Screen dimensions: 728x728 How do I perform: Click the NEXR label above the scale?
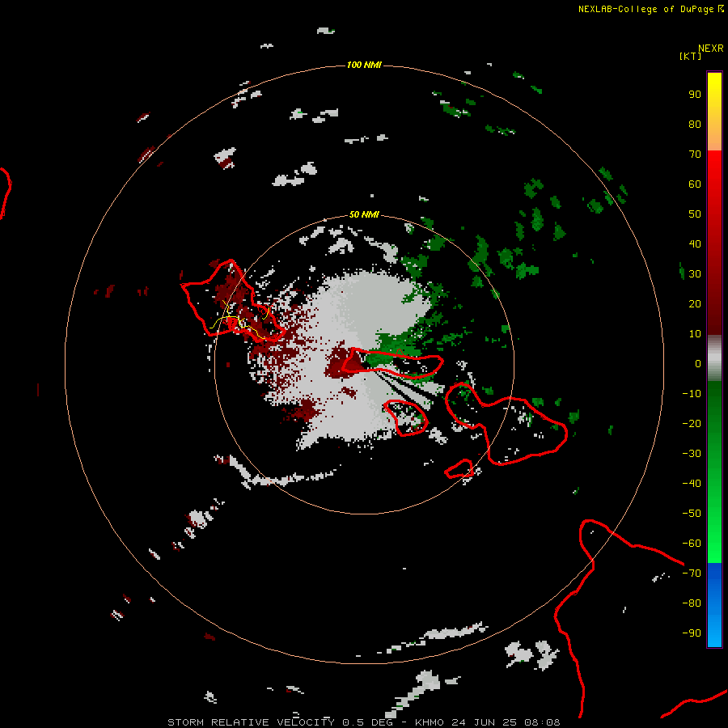point(710,49)
